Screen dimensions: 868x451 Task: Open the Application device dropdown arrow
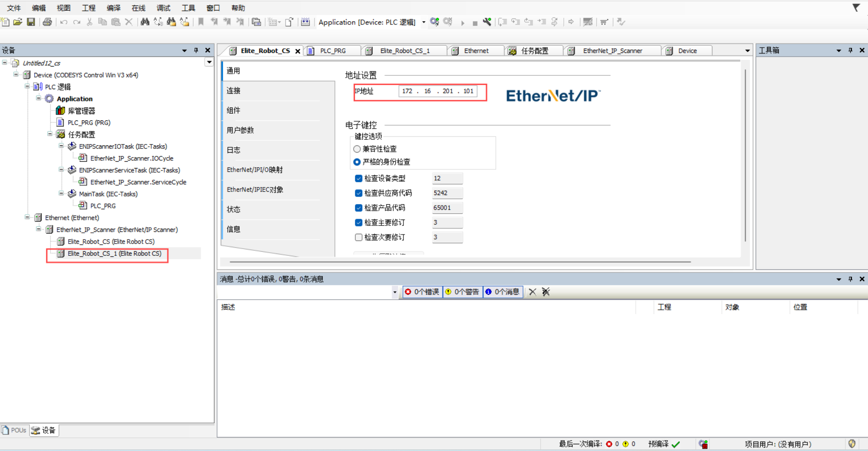pos(424,22)
